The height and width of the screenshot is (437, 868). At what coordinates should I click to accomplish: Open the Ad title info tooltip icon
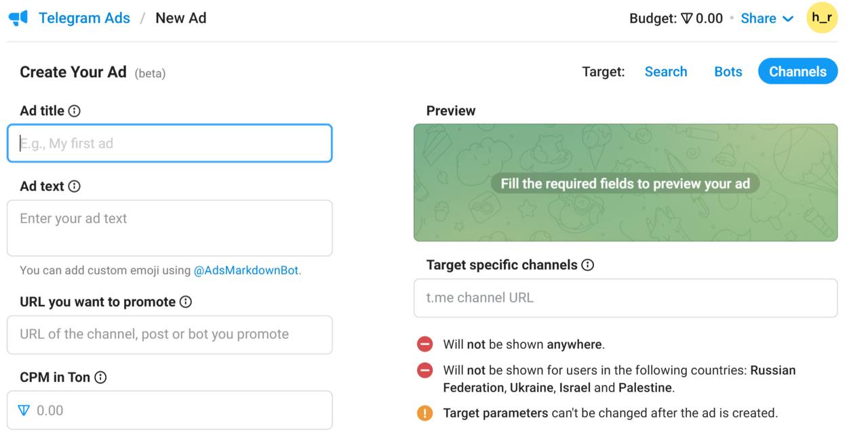[x=75, y=111]
